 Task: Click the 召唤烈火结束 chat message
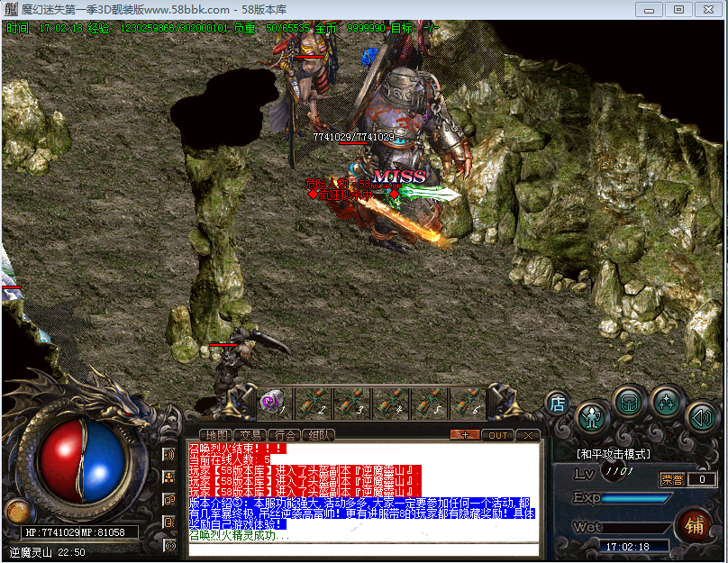point(237,449)
